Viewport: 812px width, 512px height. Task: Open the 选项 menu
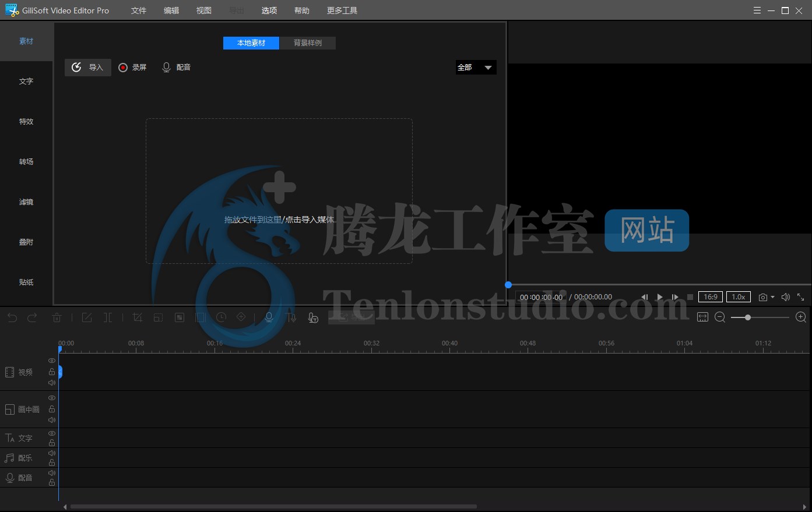point(269,10)
